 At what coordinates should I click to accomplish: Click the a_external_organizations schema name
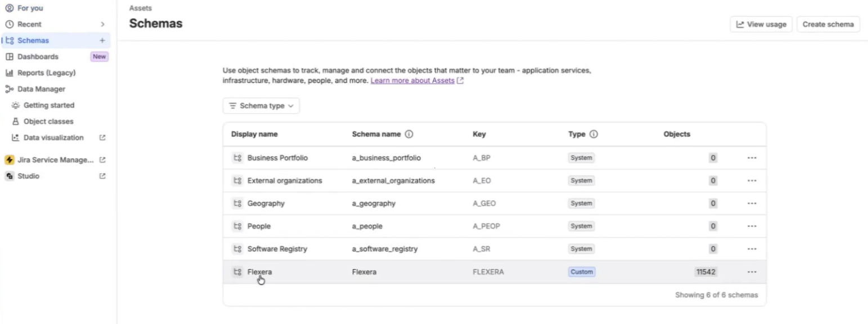pos(393,181)
